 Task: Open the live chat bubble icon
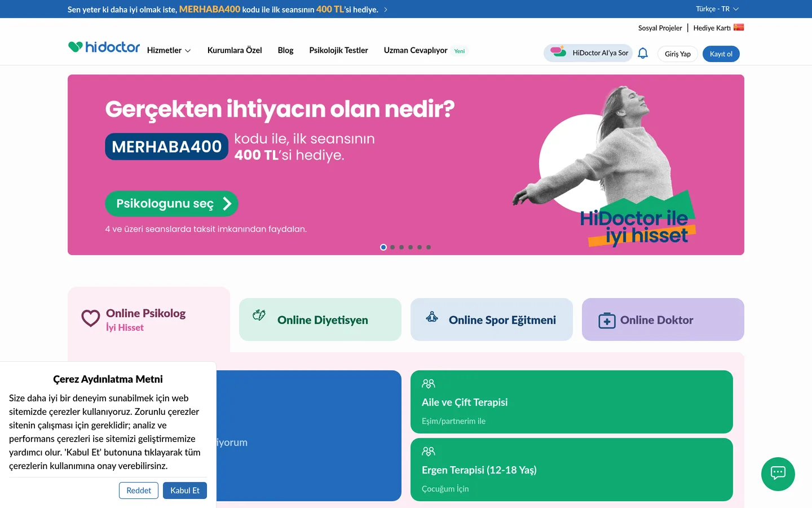[778, 474]
